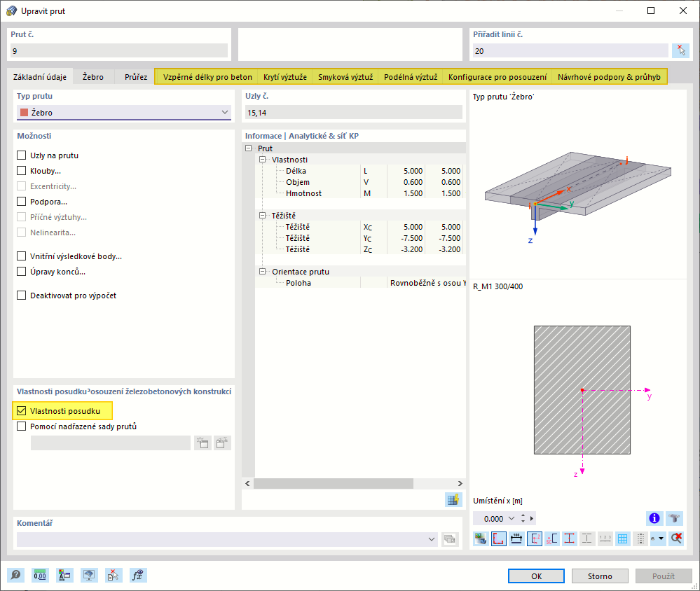Collapse the Orientace prutu tree node
This screenshot has width=700, height=591.
point(263,271)
